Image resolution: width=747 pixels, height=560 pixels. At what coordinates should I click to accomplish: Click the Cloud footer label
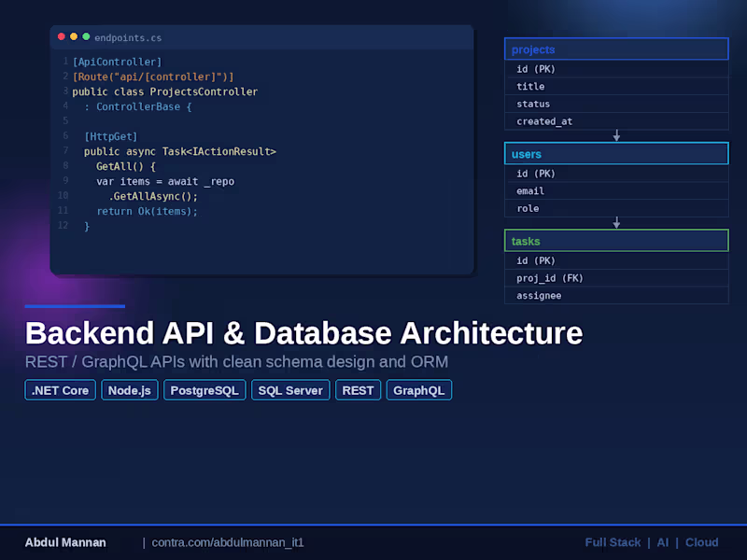[x=702, y=542]
